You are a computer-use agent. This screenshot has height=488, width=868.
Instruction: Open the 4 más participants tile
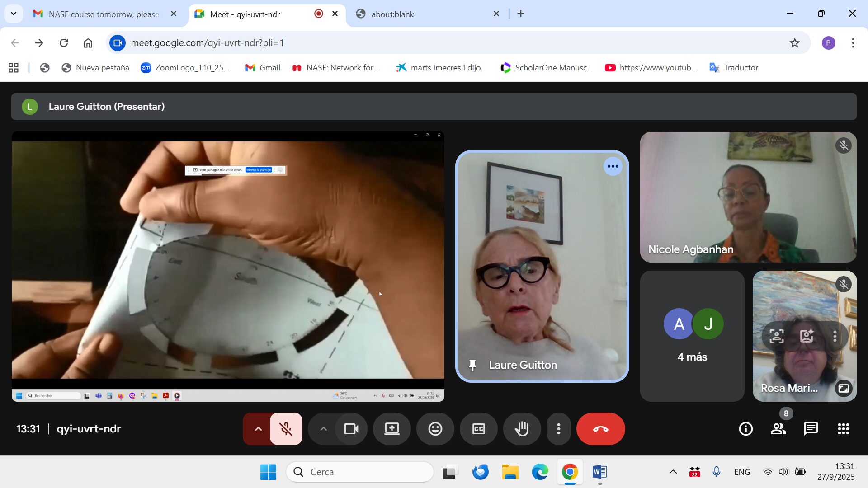[692, 336]
